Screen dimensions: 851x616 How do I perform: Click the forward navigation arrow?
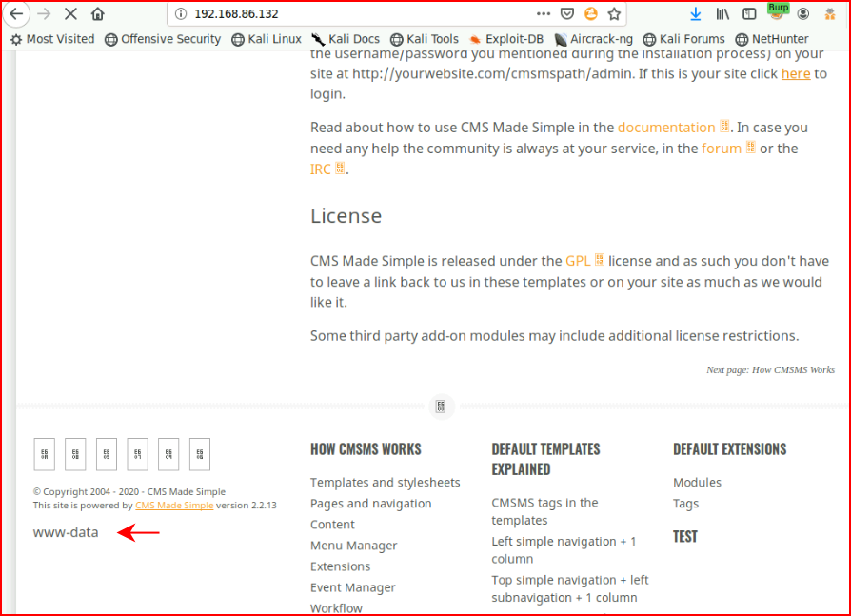click(44, 13)
